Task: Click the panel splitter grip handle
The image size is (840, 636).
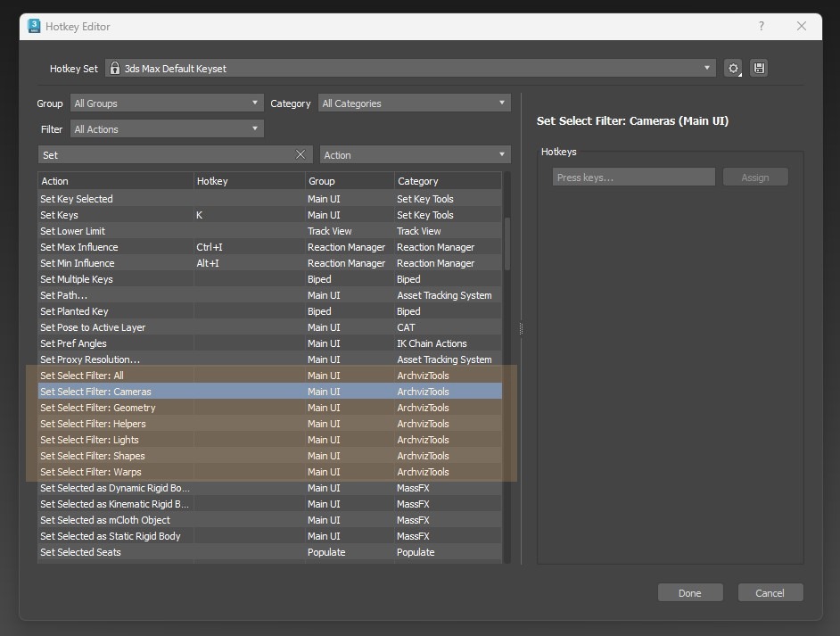Action: [521, 328]
